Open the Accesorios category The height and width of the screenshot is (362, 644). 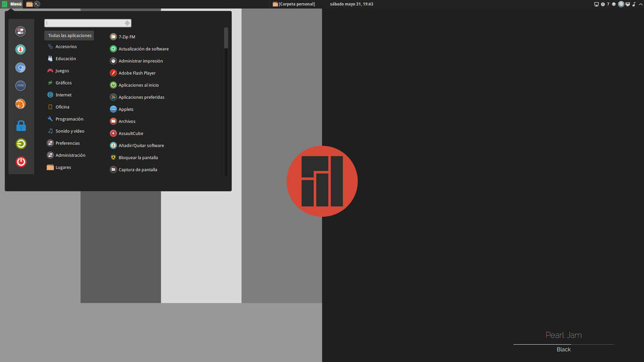click(66, 46)
